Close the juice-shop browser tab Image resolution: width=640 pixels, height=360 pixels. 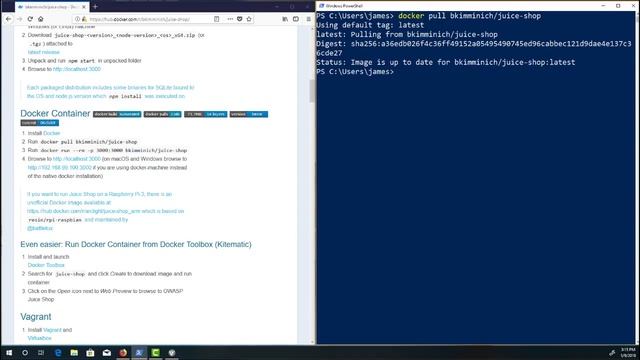point(84,7)
